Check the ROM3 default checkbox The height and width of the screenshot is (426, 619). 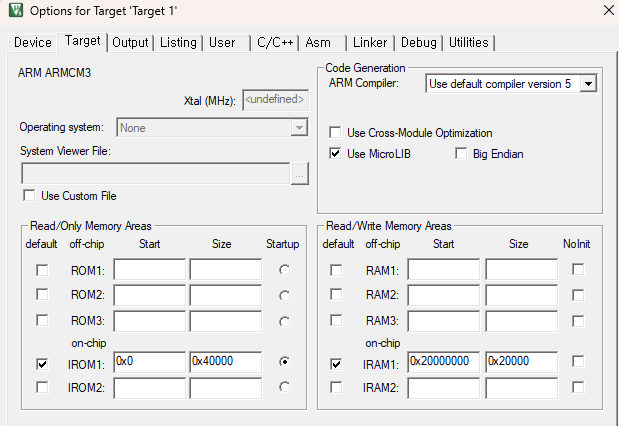point(42,320)
